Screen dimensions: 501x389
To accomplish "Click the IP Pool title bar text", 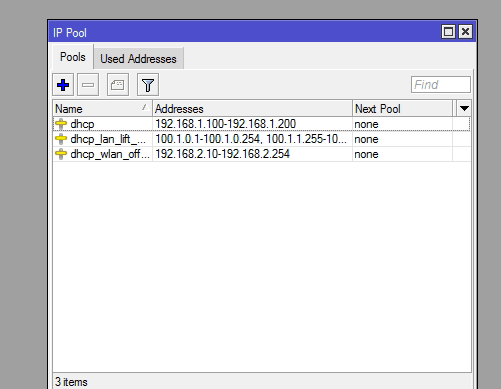I will [x=70, y=33].
